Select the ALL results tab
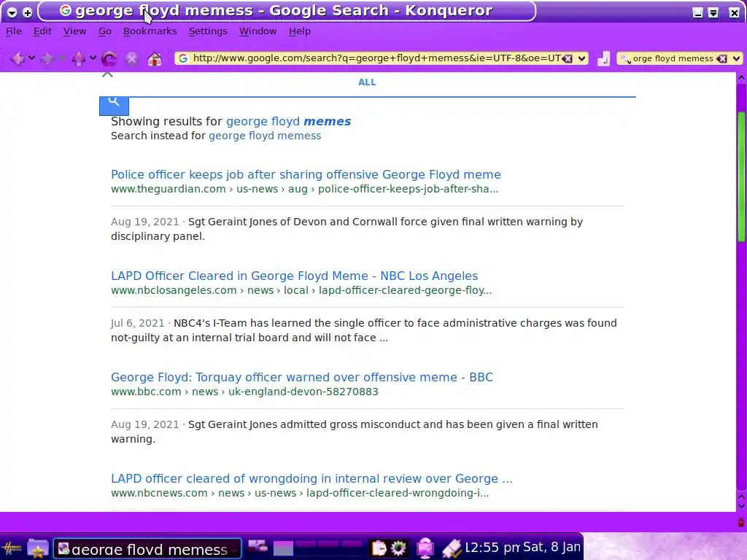 [x=367, y=82]
